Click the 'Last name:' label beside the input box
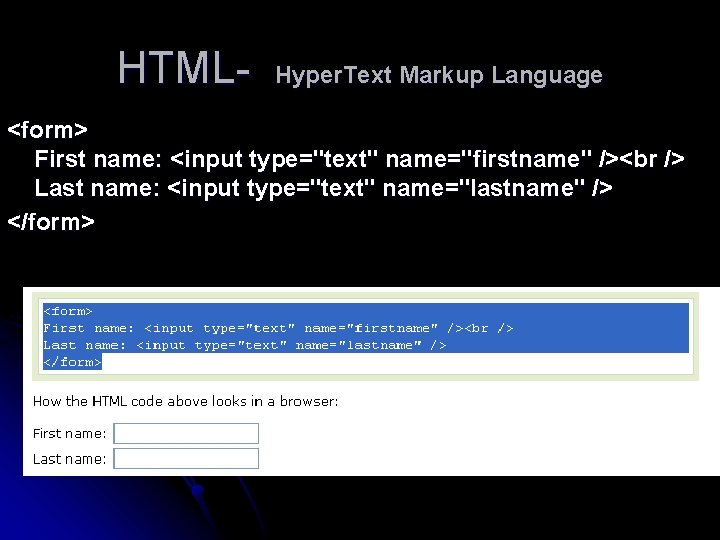 click(69, 459)
